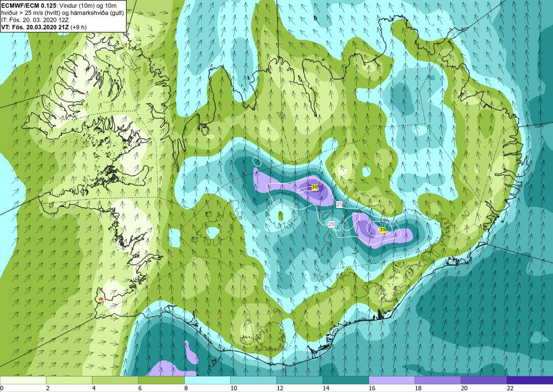Click the legend scale value 18
Screen dimensions: 553x392
tap(418, 388)
